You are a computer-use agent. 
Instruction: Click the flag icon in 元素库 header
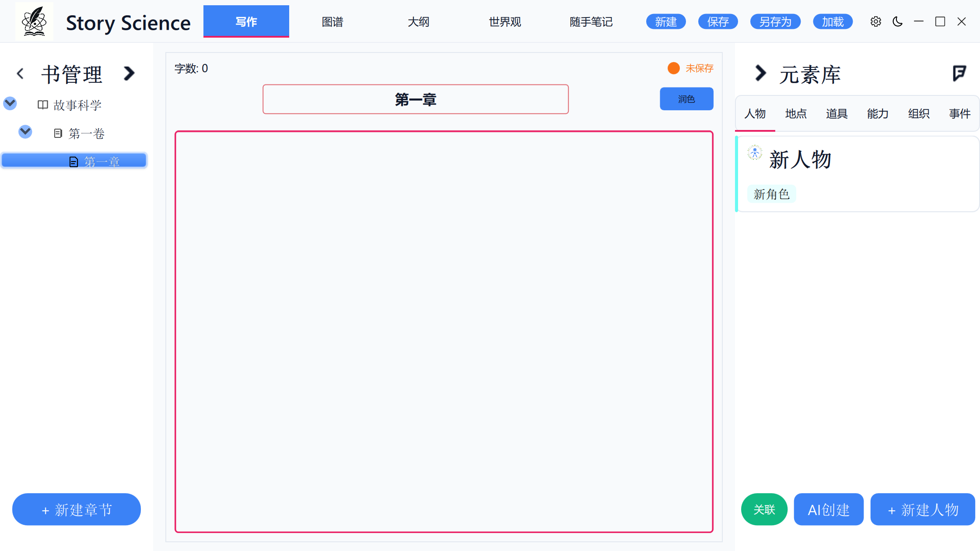pyautogui.click(x=959, y=74)
